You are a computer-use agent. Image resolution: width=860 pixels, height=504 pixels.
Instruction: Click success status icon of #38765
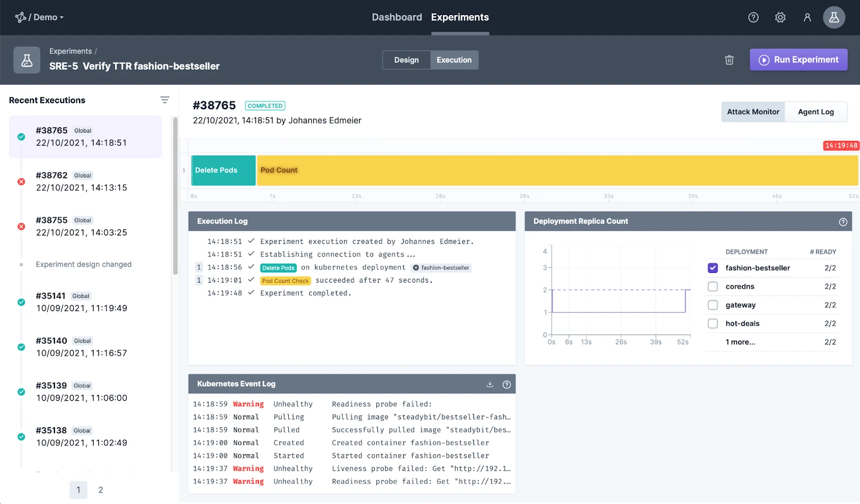tap(21, 137)
